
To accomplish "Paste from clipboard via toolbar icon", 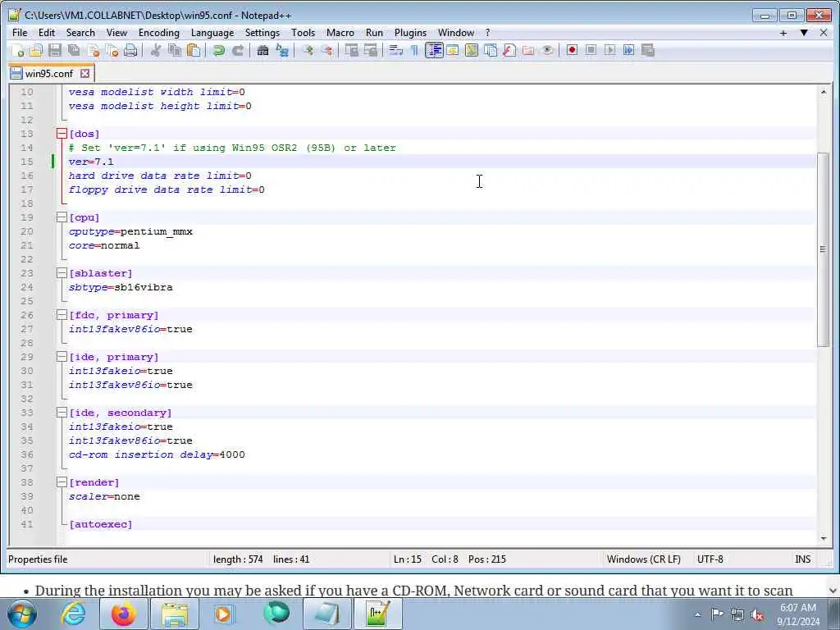I will (x=194, y=50).
